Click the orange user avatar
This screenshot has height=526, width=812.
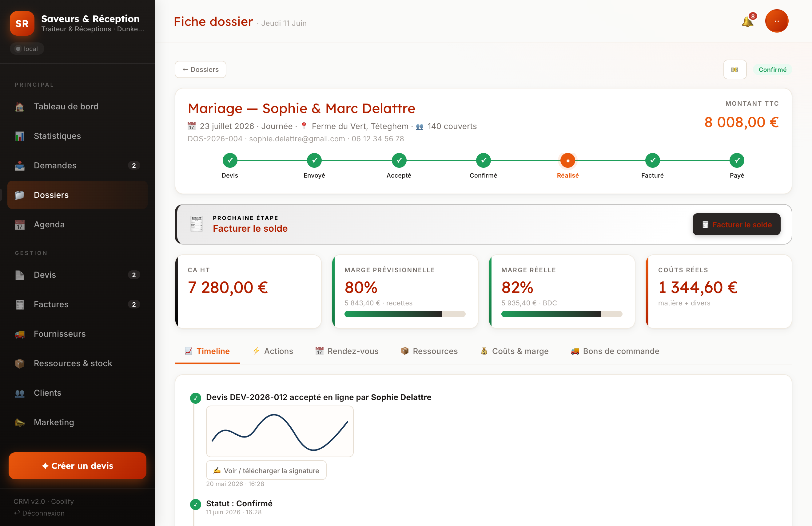(777, 21)
